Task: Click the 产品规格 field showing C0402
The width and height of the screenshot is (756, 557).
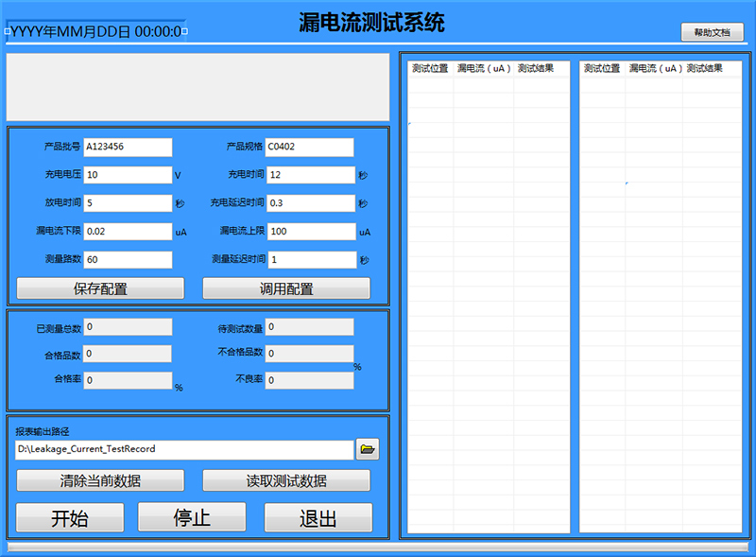Action: pyautogui.click(x=309, y=148)
